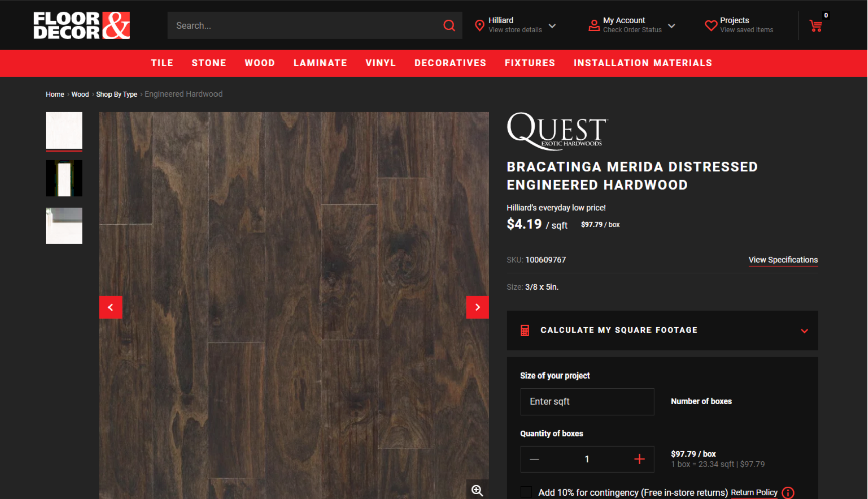Viewport: 868px width, 499px height.
Task: Open the Wood menu
Action: click(x=260, y=63)
